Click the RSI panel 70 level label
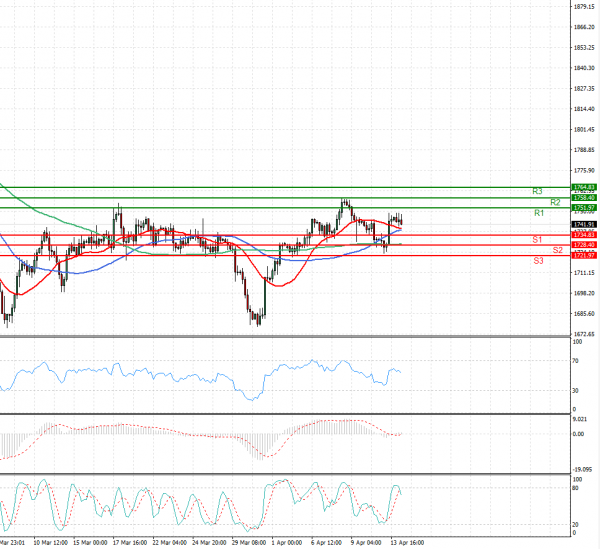The height and width of the screenshot is (549, 600). (x=576, y=361)
